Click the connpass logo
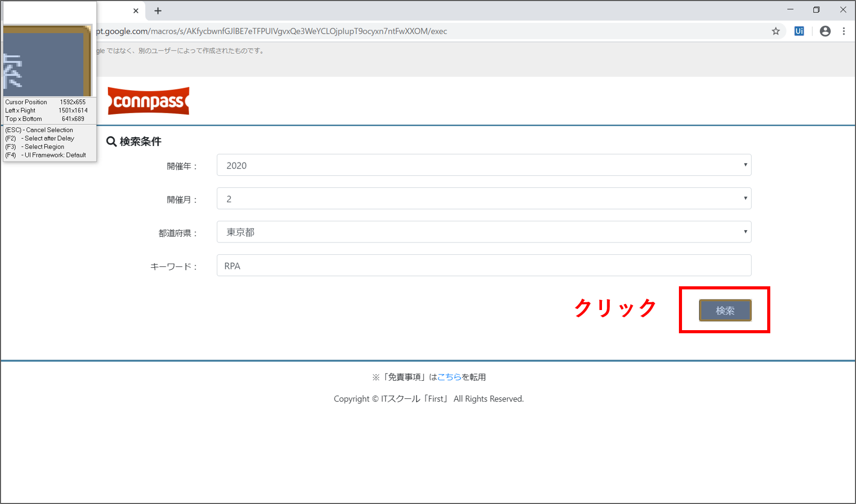Viewport: 856px width, 504px height. 148,101
